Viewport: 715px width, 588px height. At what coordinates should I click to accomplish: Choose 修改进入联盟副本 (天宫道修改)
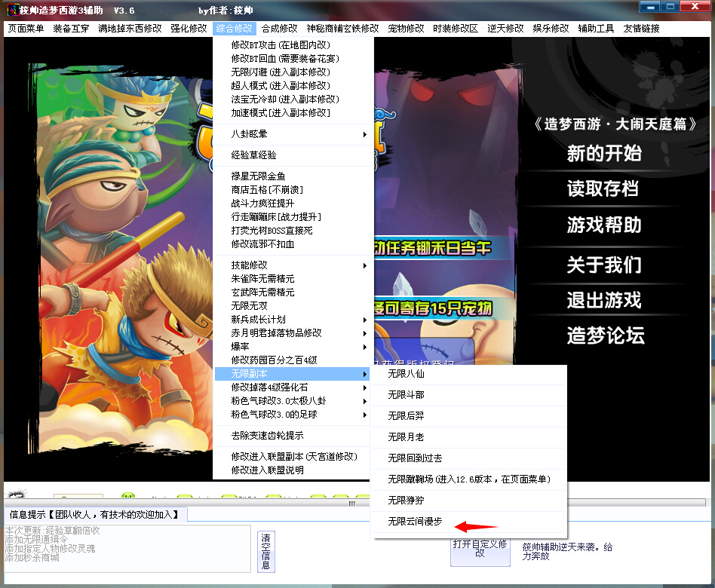(x=292, y=457)
